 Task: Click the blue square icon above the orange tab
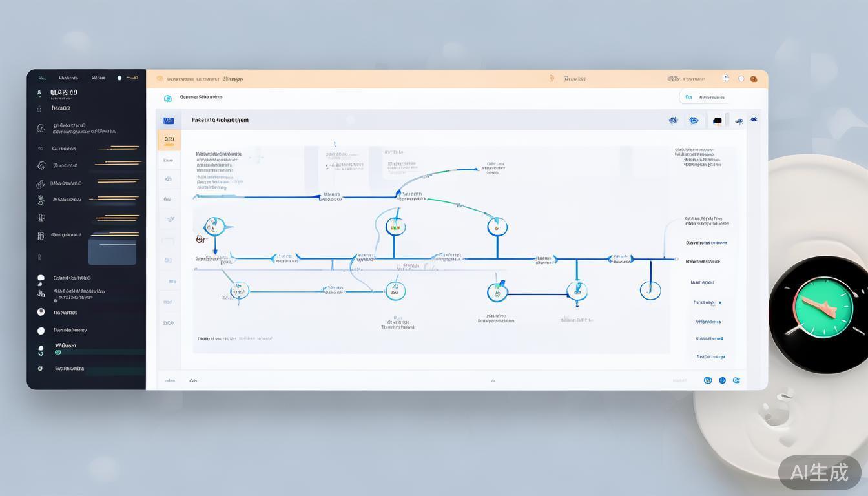pos(169,120)
